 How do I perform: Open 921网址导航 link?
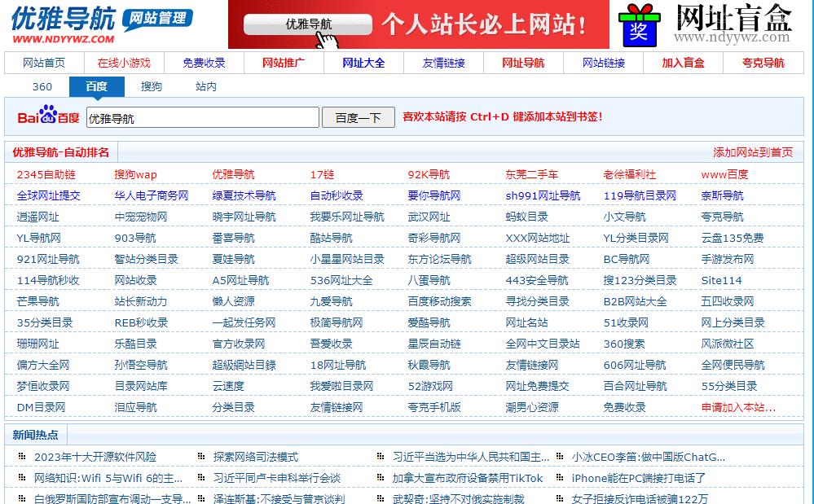tap(48, 259)
